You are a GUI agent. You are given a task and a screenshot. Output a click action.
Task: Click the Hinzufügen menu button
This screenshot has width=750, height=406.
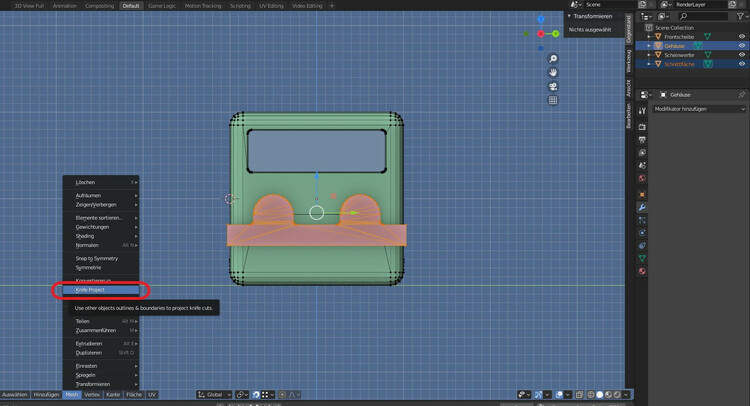47,395
